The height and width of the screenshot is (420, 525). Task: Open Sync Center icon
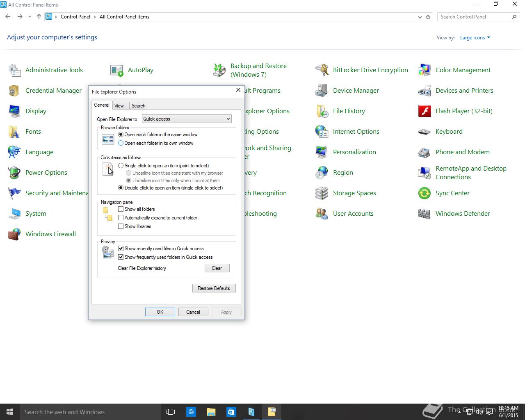425,193
